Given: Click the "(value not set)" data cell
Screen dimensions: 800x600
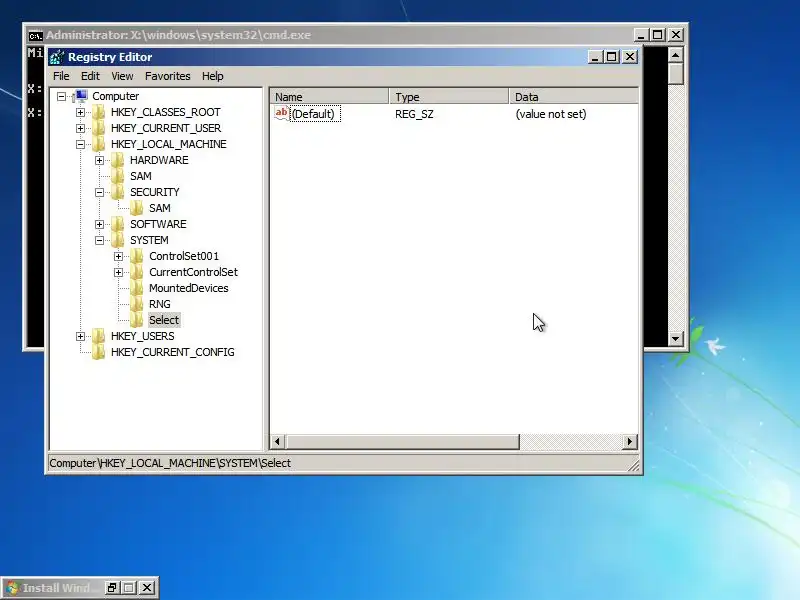Looking at the screenshot, I should pos(551,114).
